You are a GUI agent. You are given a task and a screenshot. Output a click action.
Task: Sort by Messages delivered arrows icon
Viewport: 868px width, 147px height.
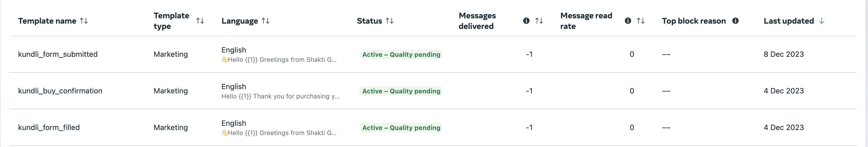(x=539, y=21)
